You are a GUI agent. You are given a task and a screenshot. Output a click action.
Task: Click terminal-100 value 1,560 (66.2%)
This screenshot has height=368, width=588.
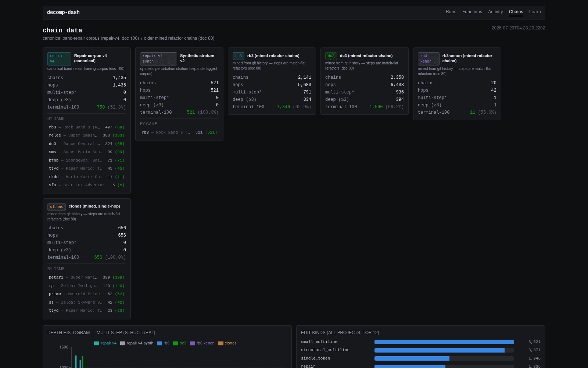tap(387, 107)
